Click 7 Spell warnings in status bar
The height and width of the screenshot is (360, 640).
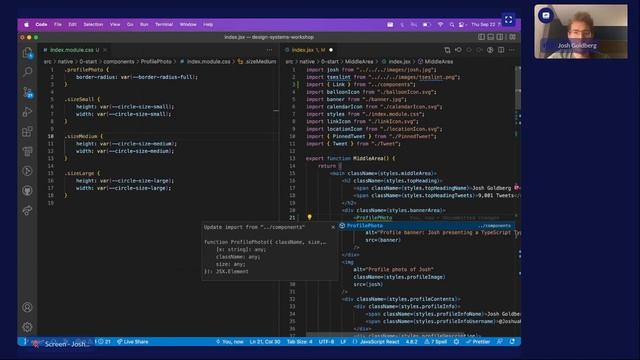(436, 342)
